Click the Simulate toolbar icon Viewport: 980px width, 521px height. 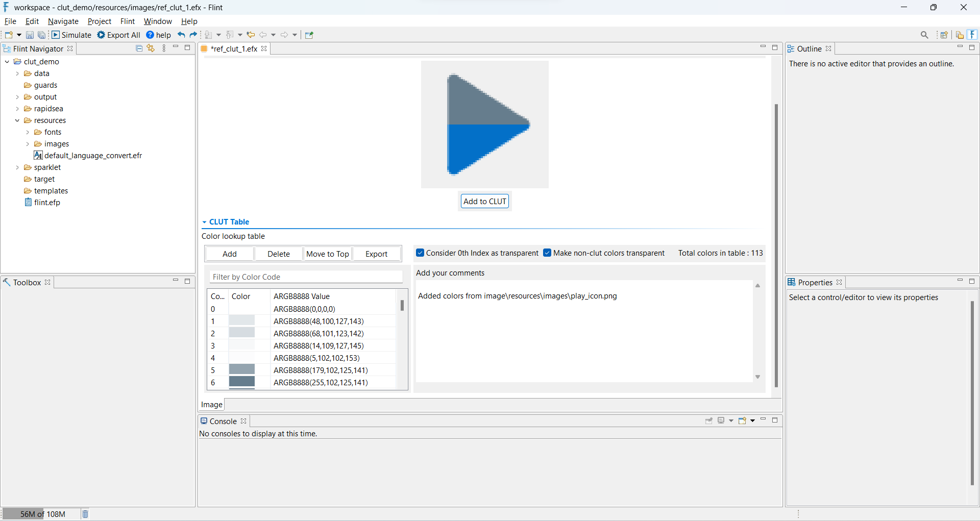coord(56,35)
